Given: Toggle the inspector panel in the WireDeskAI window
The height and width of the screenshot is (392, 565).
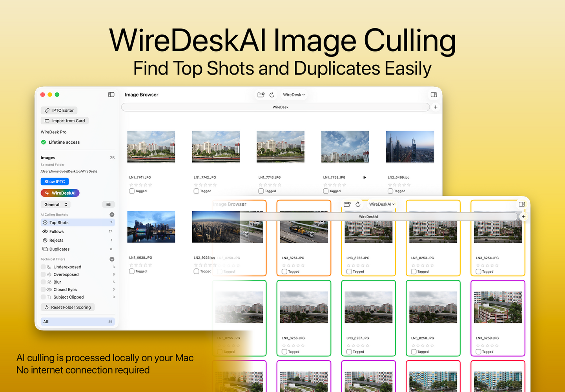Looking at the screenshot, I should [x=522, y=204].
